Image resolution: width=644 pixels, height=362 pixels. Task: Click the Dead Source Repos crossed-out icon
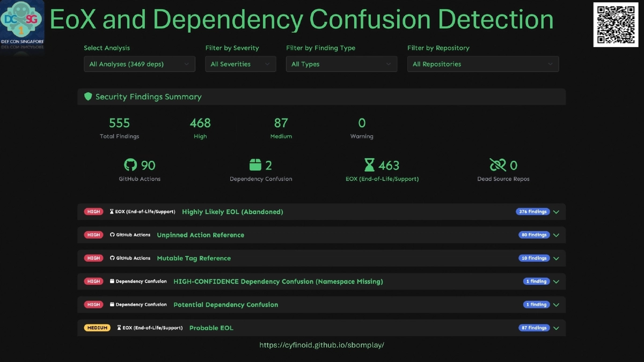click(497, 165)
